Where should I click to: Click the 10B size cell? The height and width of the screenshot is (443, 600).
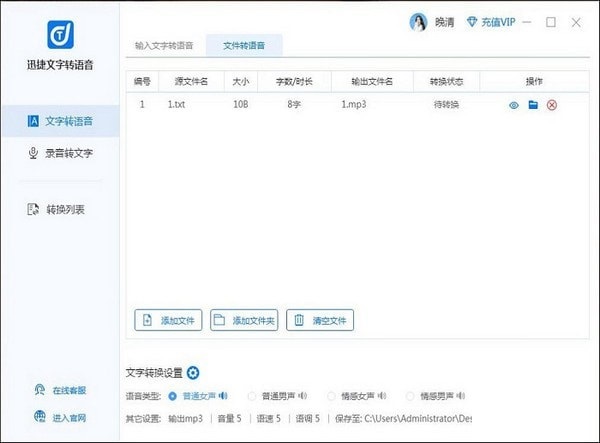pos(241,104)
